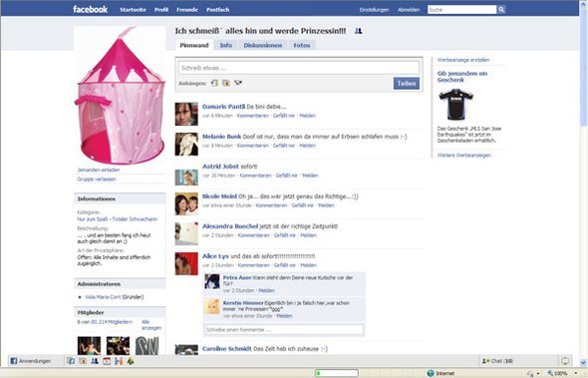Select the Fotos tab
The width and height of the screenshot is (588, 378).
[302, 46]
